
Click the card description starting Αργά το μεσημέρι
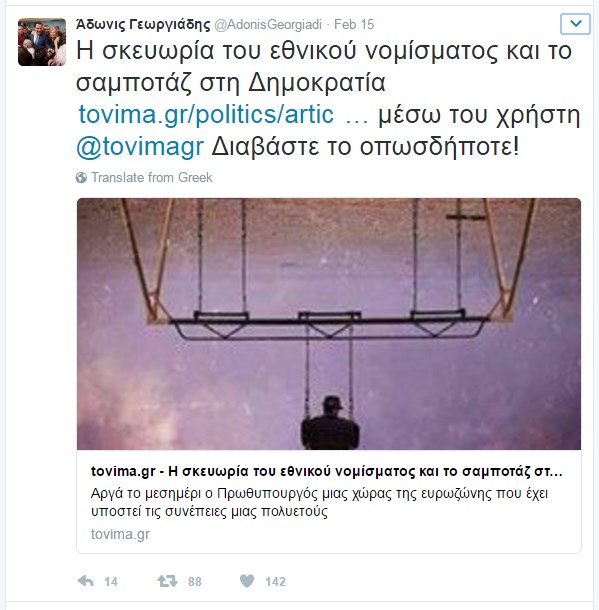click(x=319, y=502)
